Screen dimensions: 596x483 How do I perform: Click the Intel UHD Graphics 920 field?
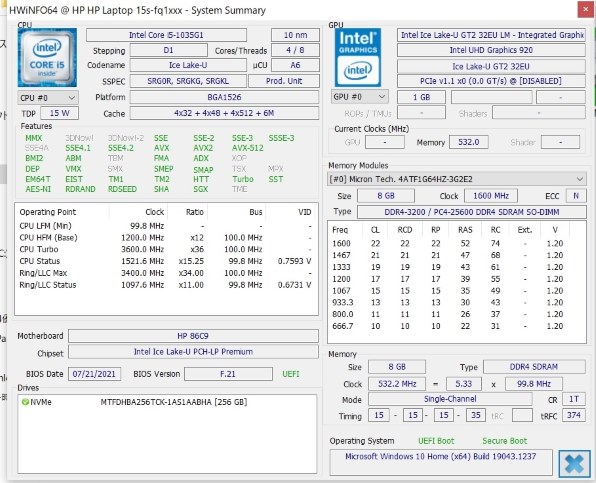[x=491, y=50]
